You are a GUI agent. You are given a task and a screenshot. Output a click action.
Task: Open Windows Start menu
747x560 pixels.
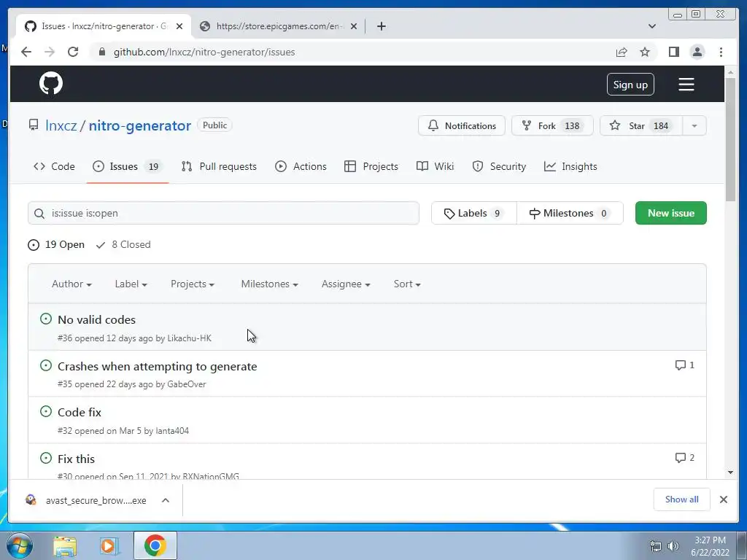19,545
